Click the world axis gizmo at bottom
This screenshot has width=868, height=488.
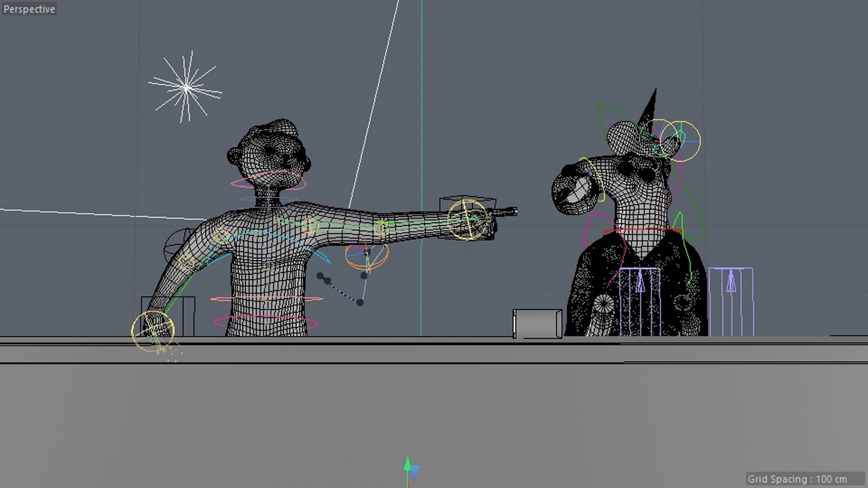coord(409,470)
